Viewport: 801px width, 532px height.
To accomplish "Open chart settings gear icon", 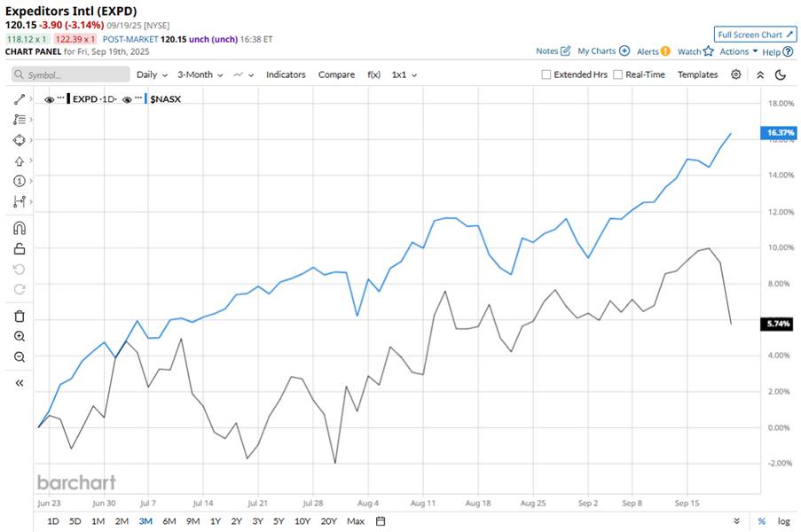I will (x=736, y=74).
